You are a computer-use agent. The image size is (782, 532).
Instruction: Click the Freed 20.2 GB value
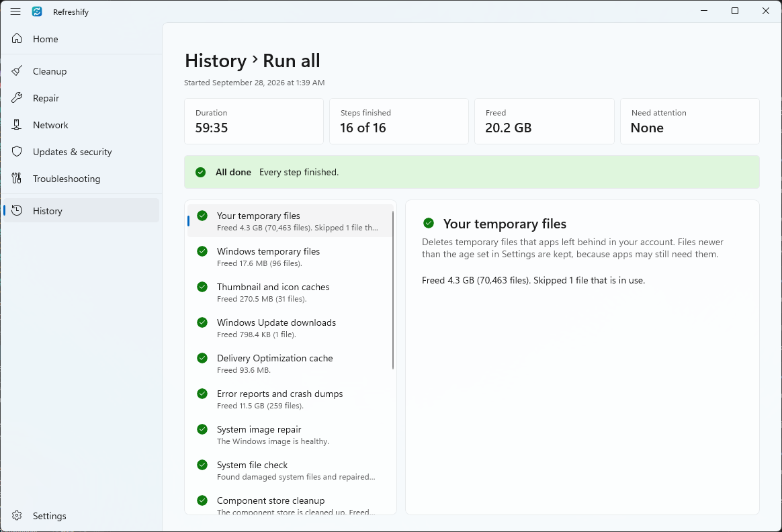[x=508, y=128]
